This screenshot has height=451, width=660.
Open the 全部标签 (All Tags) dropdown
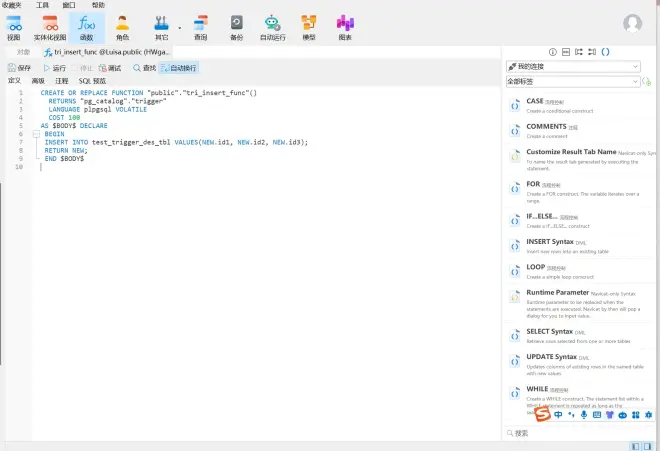coord(573,81)
